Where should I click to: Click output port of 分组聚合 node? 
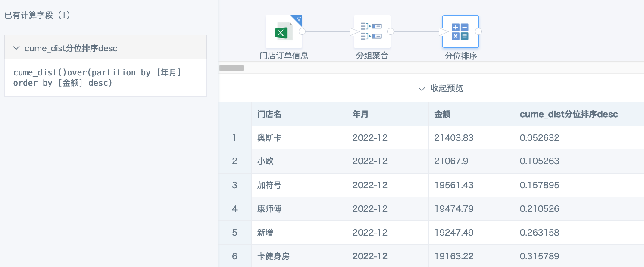[x=391, y=31]
